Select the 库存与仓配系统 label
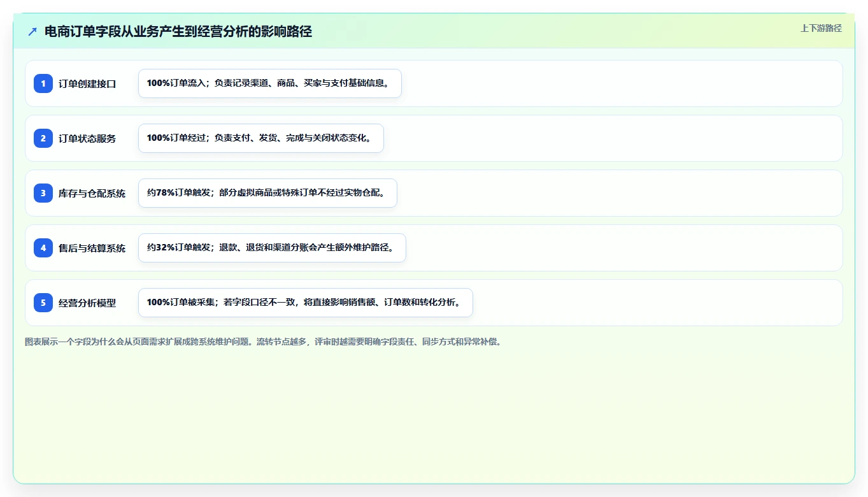868x497 pixels. click(x=92, y=193)
